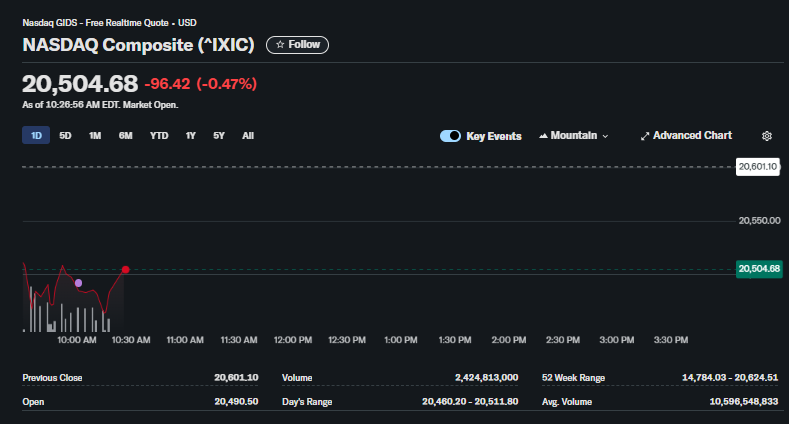
Task: Show the All time range
Action: [248, 136]
